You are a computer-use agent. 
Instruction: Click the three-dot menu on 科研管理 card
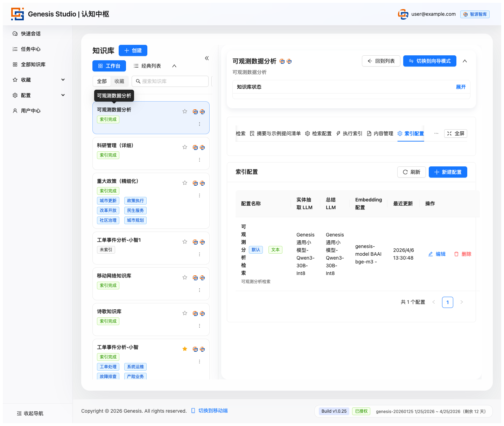(199, 160)
